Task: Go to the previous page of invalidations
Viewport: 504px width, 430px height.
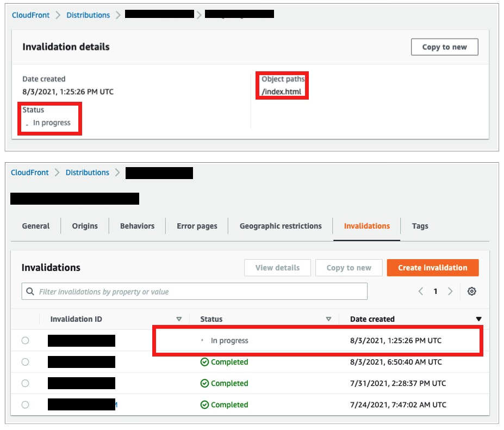Action: (421, 291)
